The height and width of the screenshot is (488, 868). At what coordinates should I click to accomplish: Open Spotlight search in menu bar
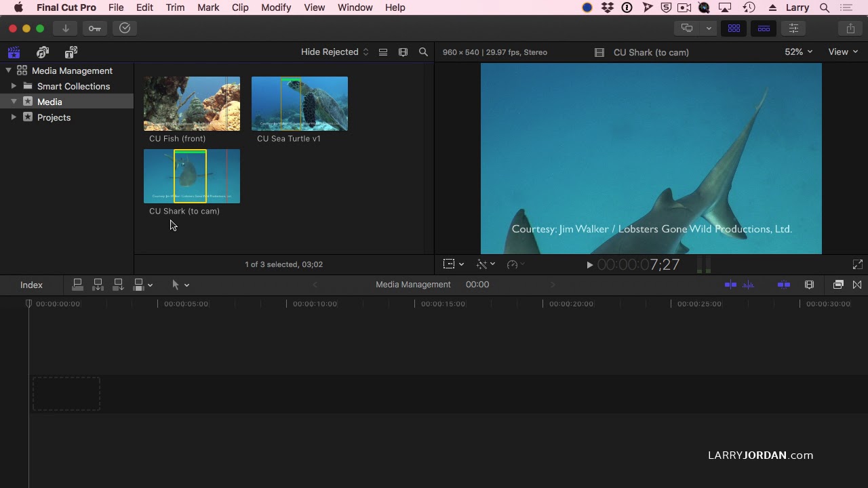825,7
